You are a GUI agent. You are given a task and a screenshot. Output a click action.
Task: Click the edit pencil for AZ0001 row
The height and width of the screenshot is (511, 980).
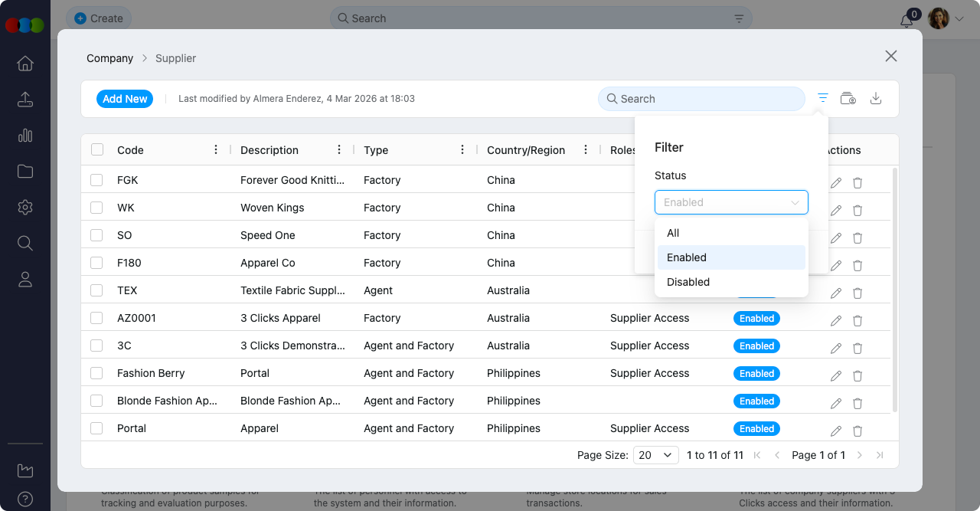(x=836, y=320)
